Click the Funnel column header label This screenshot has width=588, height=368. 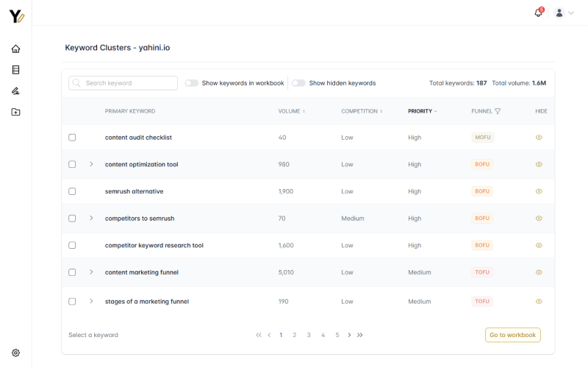click(x=482, y=111)
